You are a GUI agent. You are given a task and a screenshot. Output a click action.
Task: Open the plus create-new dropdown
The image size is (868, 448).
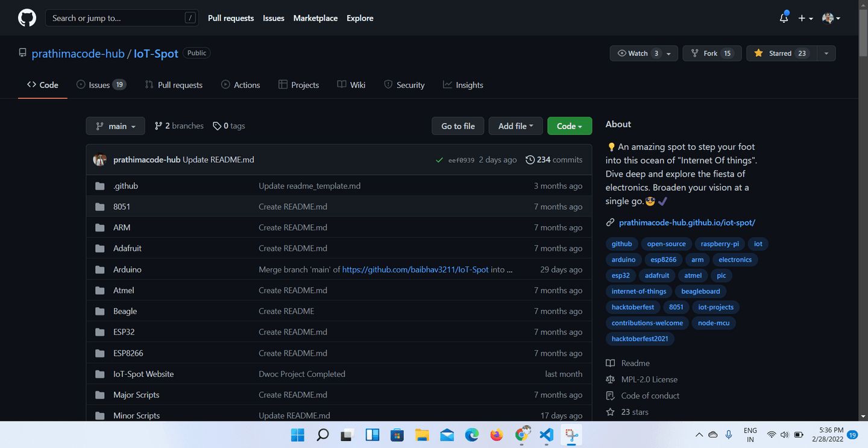click(x=805, y=18)
